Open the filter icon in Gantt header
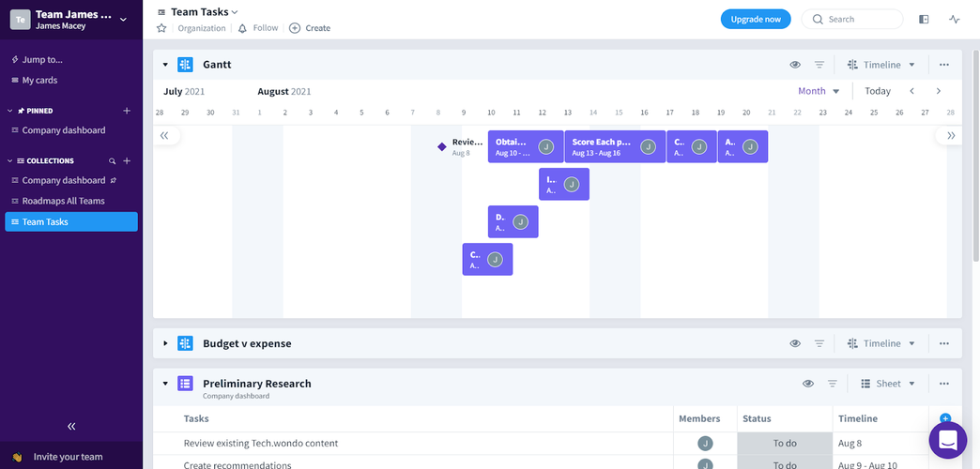 pyautogui.click(x=819, y=65)
